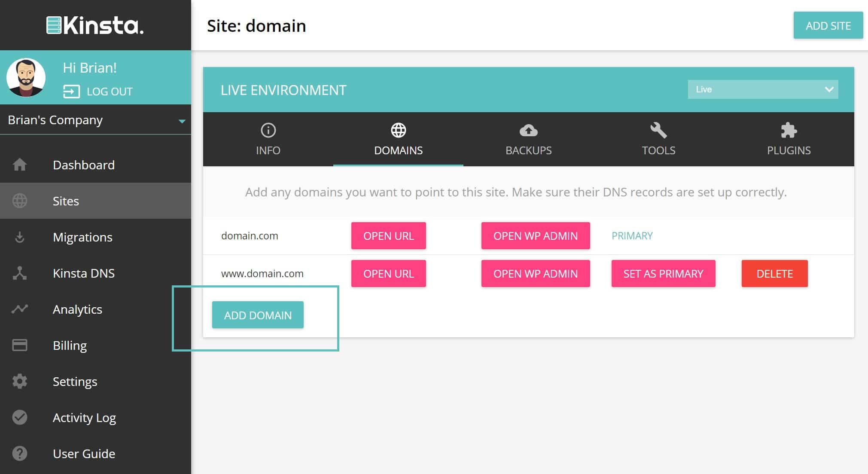Expand the Brian's Company dropdown
Image resolution: width=868 pixels, height=474 pixels.
point(182,121)
